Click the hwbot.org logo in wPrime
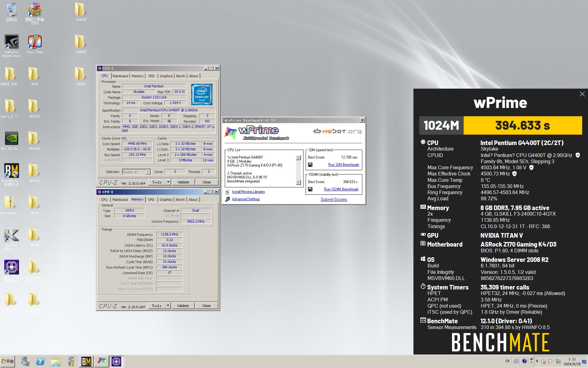 coord(337,131)
